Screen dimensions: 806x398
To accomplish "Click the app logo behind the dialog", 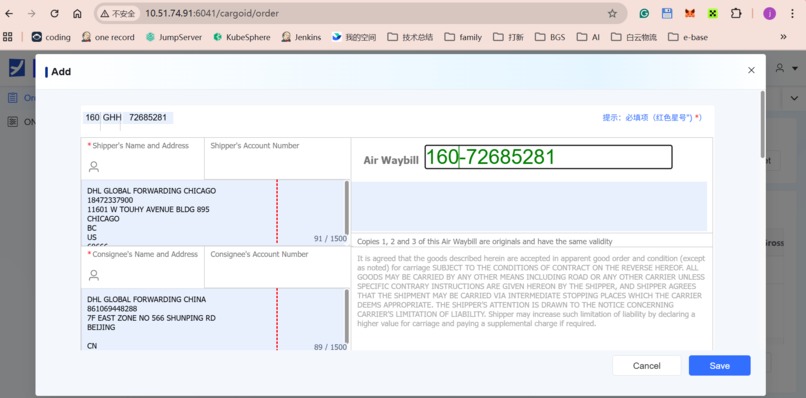I will click(17, 68).
